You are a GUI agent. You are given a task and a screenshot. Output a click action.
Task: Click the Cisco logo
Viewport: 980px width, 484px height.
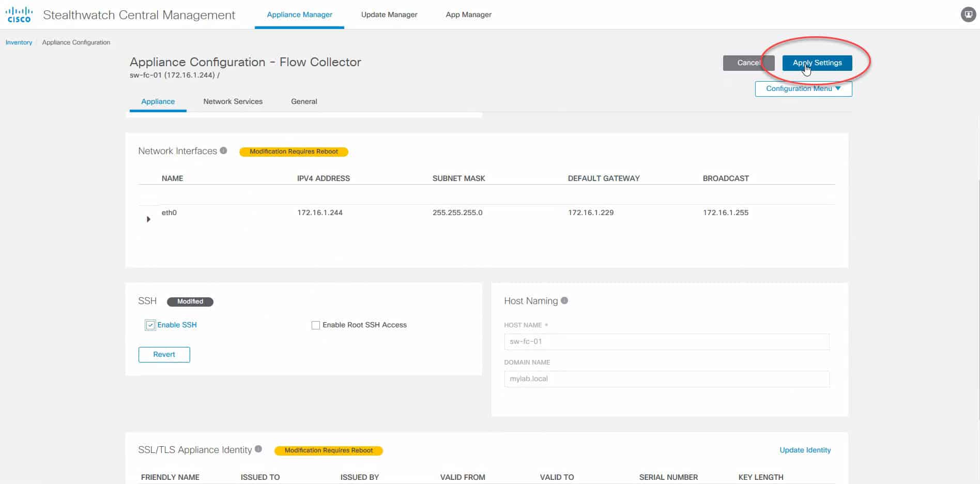coord(19,14)
